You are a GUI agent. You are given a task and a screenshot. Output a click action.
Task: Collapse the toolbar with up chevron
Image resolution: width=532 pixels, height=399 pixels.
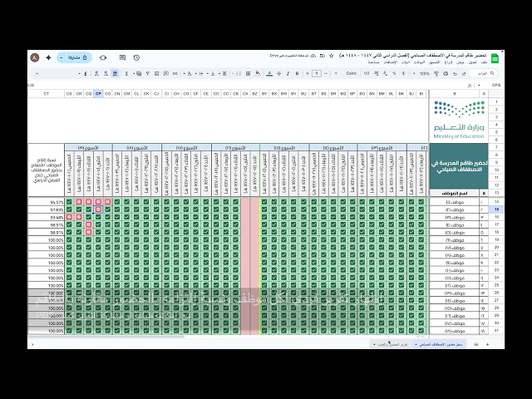37,73
